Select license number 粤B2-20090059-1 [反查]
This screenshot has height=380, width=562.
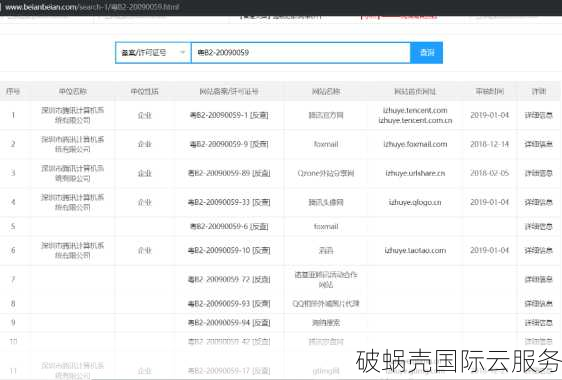pos(229,115)
